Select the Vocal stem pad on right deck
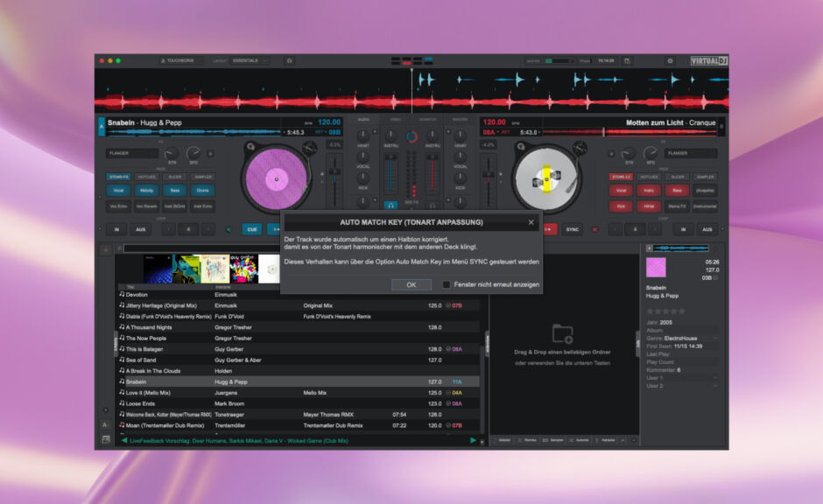Viewport: 823px width, 504px height. tap(621, 190)
